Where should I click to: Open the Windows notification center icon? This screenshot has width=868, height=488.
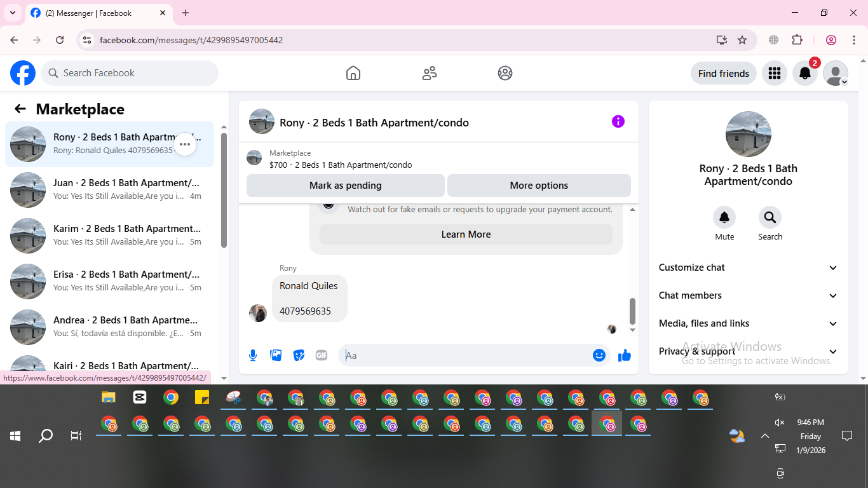point(847,436)
